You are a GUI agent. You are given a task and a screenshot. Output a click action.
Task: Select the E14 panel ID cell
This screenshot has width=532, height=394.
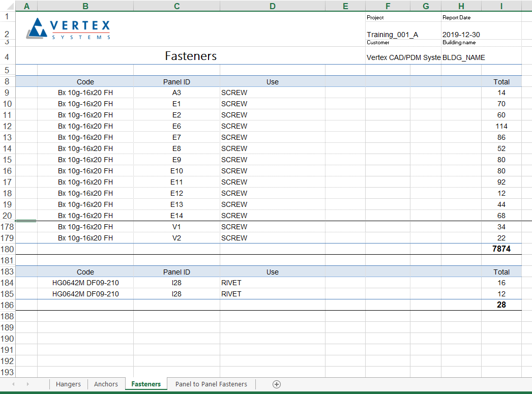tap(176, 216)
